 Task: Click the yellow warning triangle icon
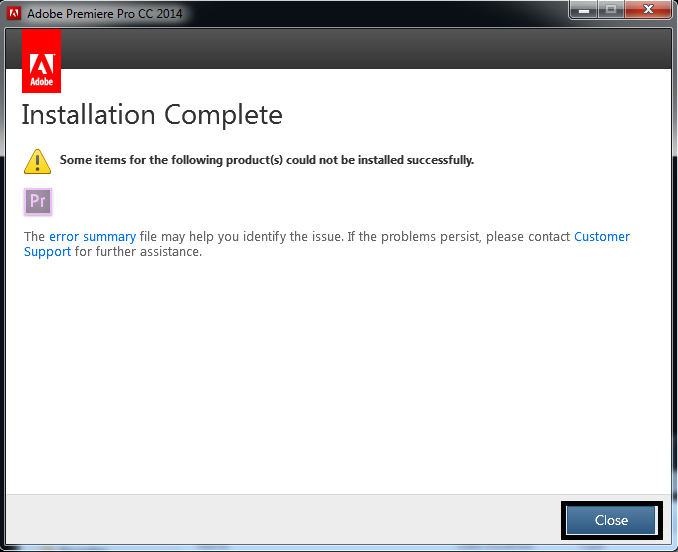pyautogui.click(x=37, y=161)
